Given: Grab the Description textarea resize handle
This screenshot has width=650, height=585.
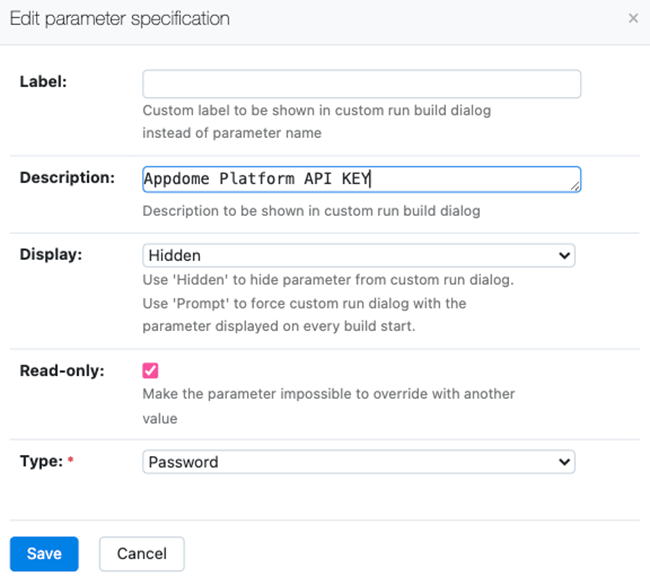Looking at the screenshot, I should coord(576,187).
